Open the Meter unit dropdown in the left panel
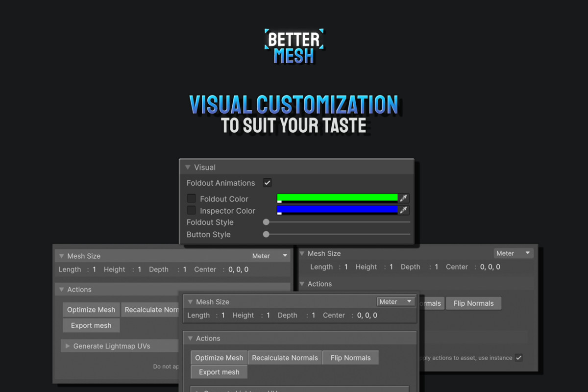The height and width of the screenshot is (392, 588). [270, 256]
